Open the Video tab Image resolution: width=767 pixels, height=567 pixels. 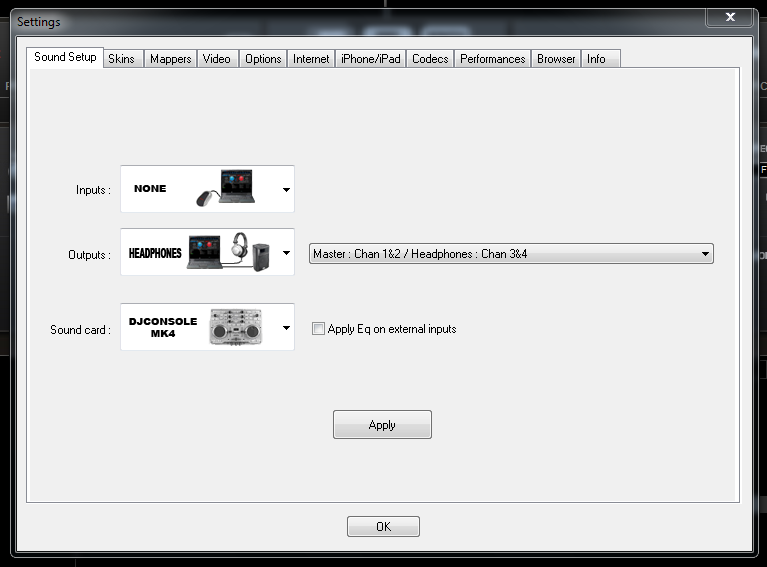[216, 59]
